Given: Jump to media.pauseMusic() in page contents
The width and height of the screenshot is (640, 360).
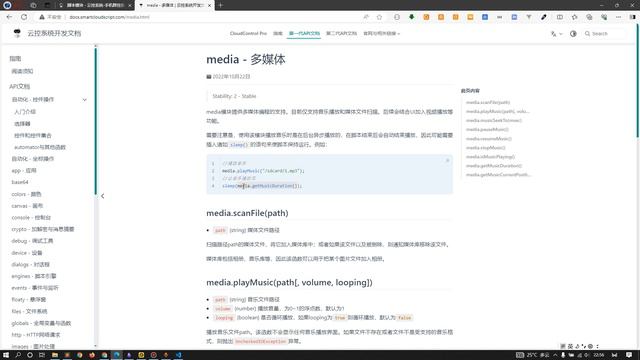Looking at the screenshot, I should 487,129.
